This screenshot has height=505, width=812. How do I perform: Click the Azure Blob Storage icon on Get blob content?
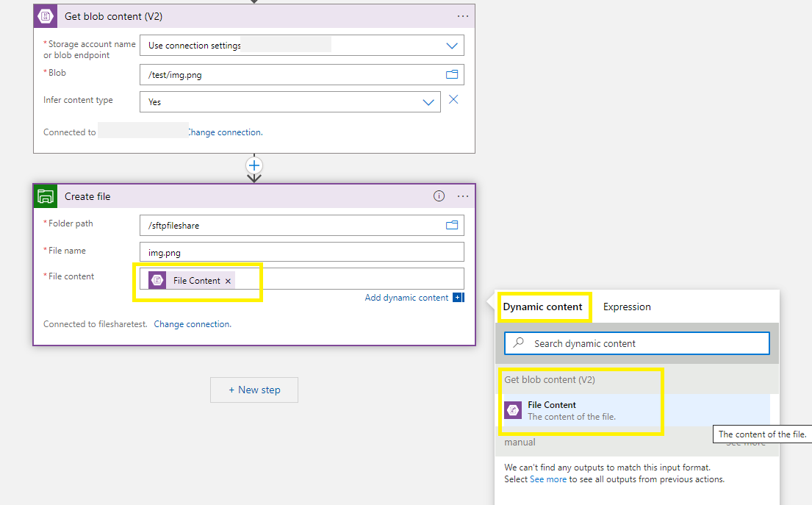coord(45,15)
